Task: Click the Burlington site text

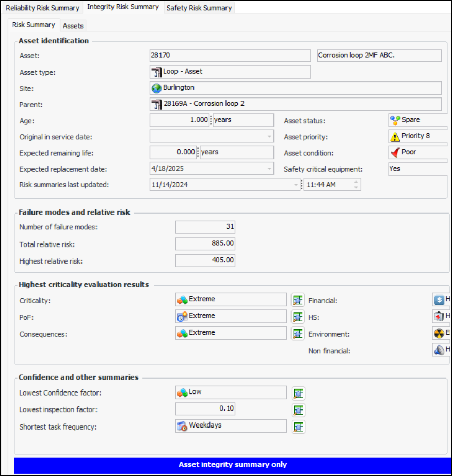Action: (179, 88)
